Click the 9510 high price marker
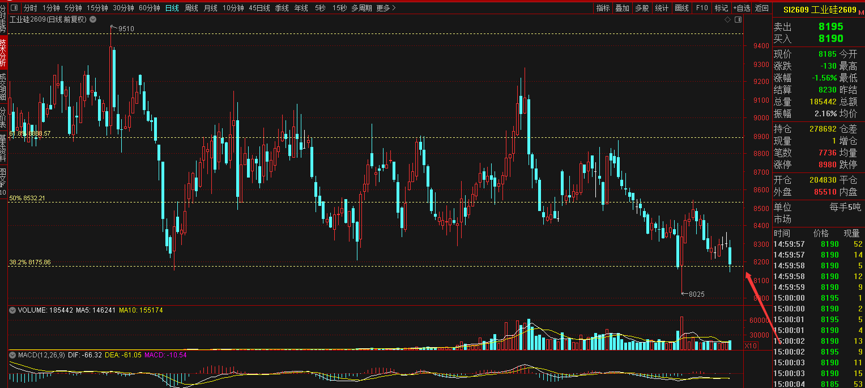The height and width of the screenshot is (388, 865). click(x=126, y=29)
